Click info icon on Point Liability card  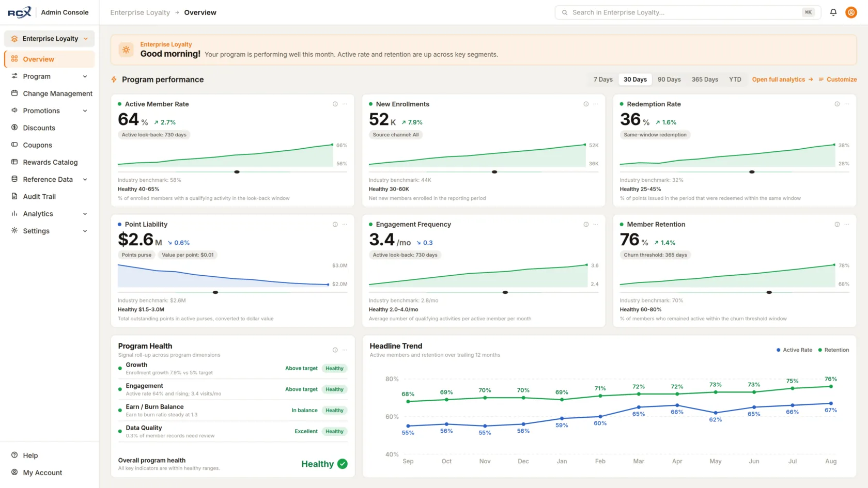(335, 225)
